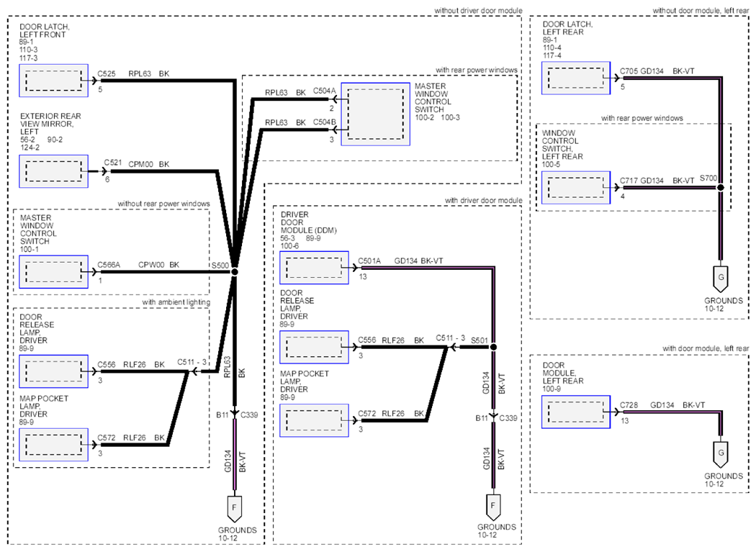Click the F ground symbol below the S500 splice
This screenshot has height=552, width=756.
coord(234,509)
